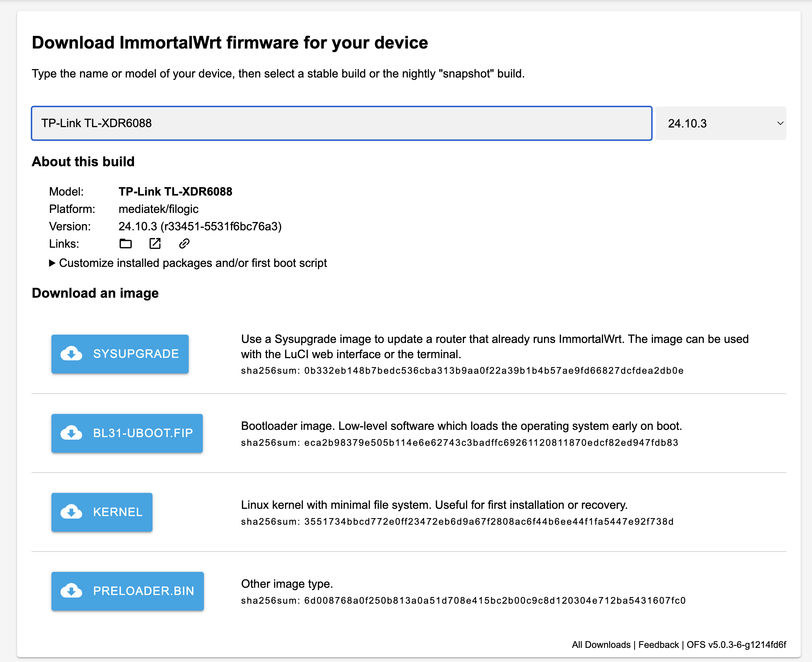This screenshot has width=812, height=662.
Task: Click the TP-Link TL-XDR6088 device search field
Action: click(342, 123)
